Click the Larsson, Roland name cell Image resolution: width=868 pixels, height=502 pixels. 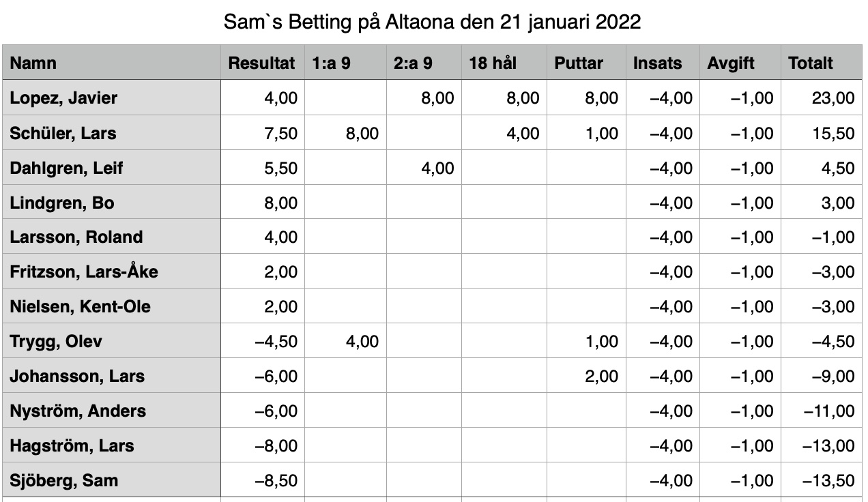click(112, 237)
